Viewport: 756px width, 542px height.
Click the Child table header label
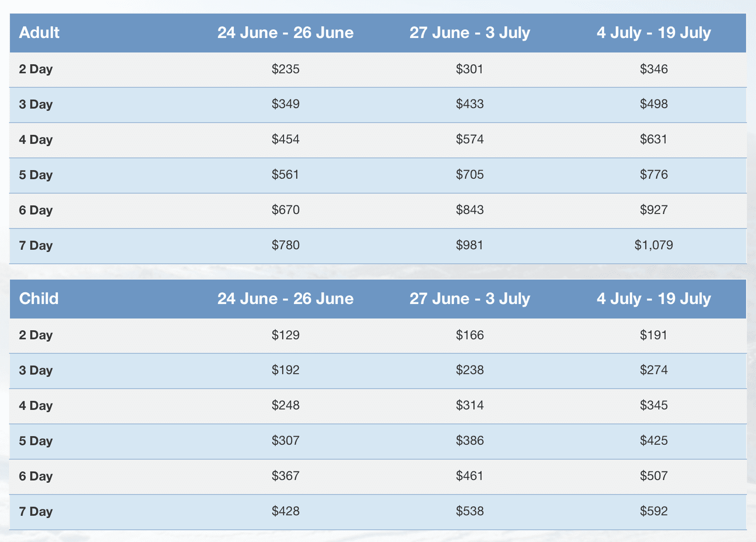tap(39, 299)
